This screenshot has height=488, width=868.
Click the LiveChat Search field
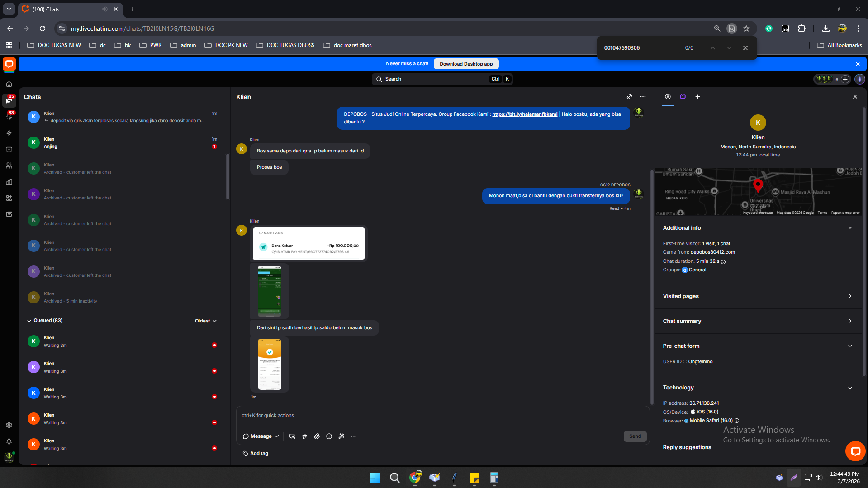(x=442, y=79)
